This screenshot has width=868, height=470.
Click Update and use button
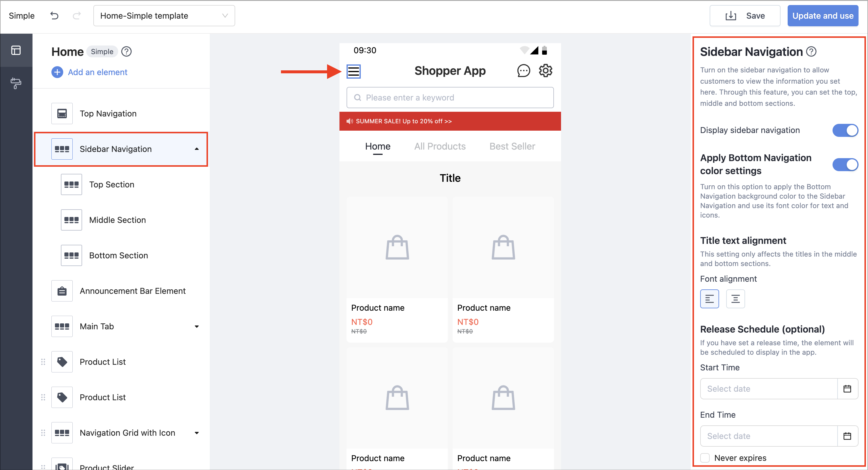pos(823,16)
